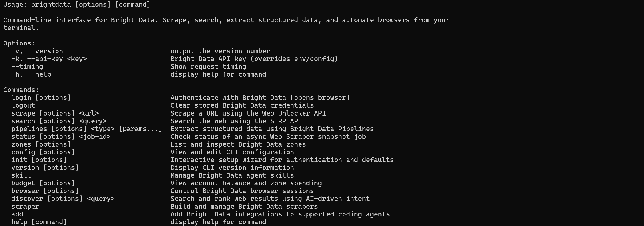The image size is (644, 226).
Task: Click the logout command text
Action: 23,105
